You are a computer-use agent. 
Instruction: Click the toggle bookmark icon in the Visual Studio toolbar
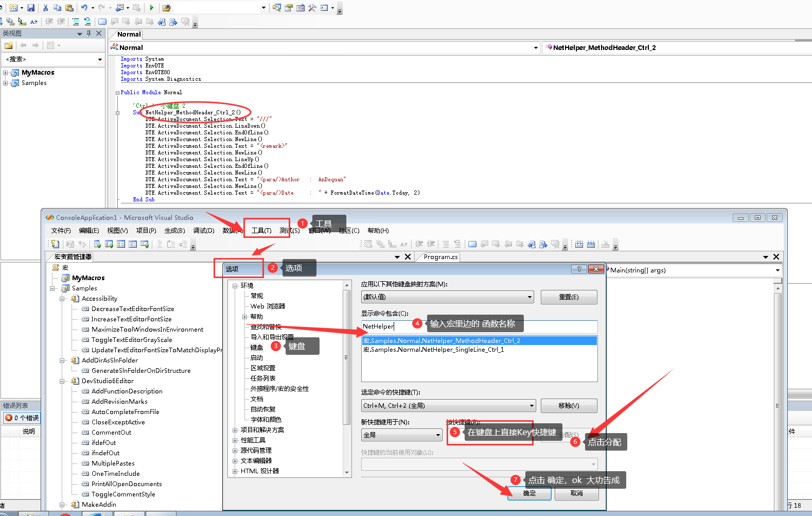472,244
